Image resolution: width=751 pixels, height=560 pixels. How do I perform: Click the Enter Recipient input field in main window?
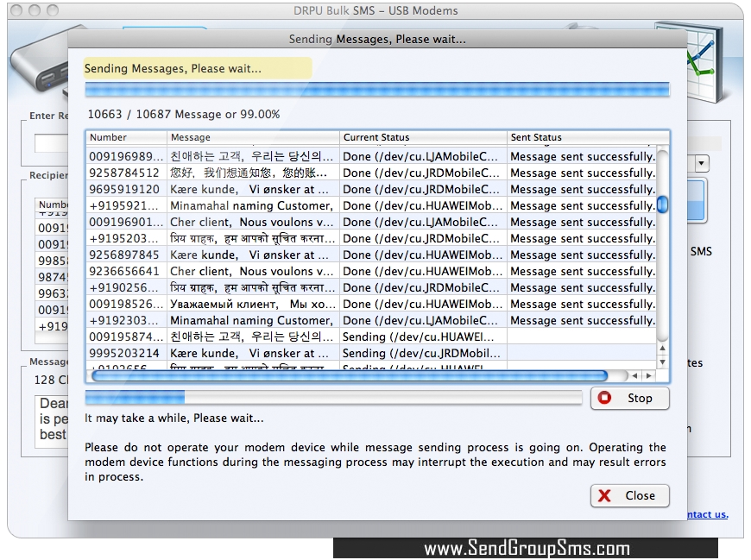coord(51,143)
